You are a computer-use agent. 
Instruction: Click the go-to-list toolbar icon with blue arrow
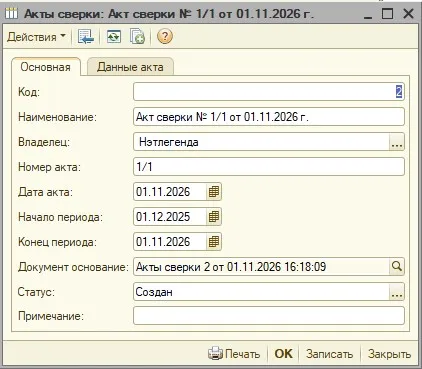tap(86, 36)
